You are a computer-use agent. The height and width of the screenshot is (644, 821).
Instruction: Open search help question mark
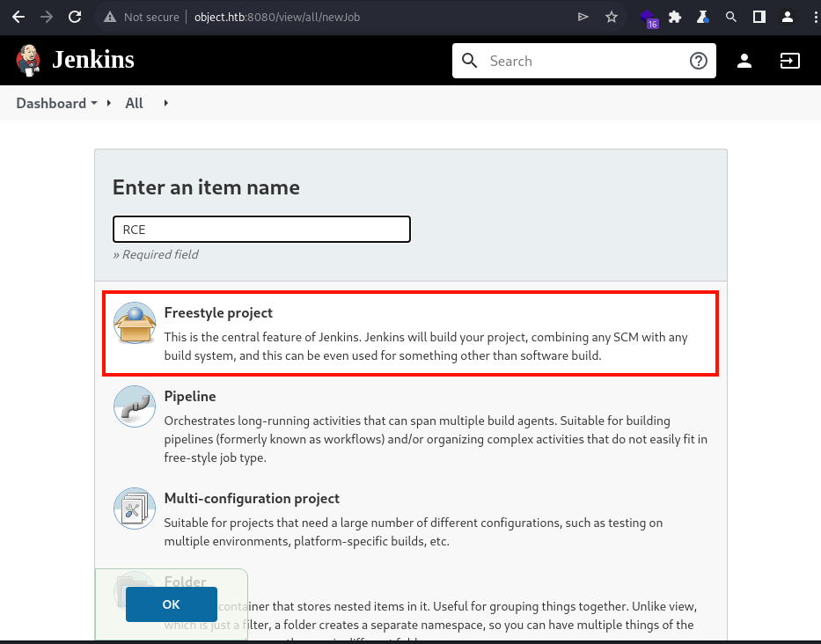[699, 61]
